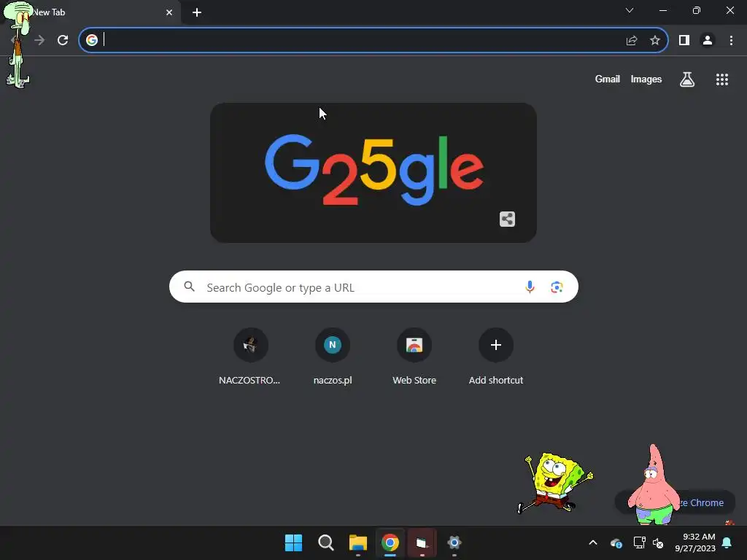Open Google Images link

(x=646, y=79)
